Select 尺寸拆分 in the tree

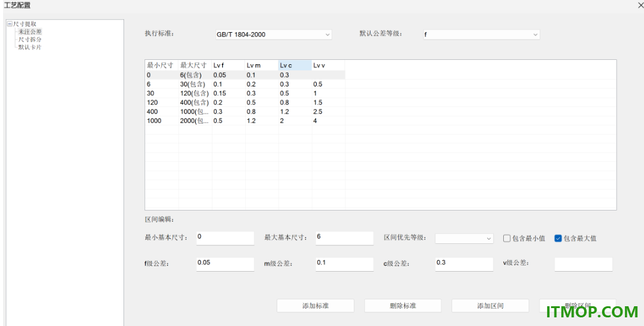click(x=30, y=40)
